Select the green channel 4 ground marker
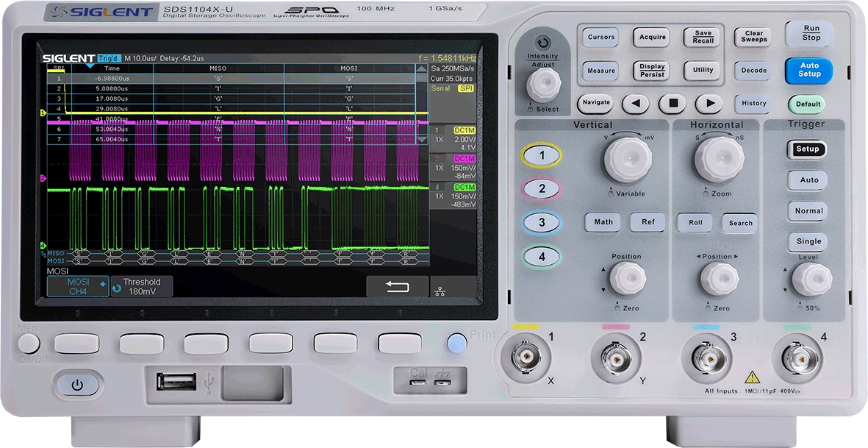Image resolution: width=868 pixels, height=448 pixels. tap(43, 245)
